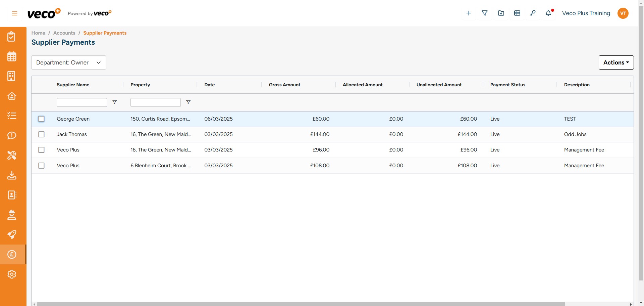Click the horizontal scrollbar at table bottom
The image size is (644, 306).
[x=301, y=304]
